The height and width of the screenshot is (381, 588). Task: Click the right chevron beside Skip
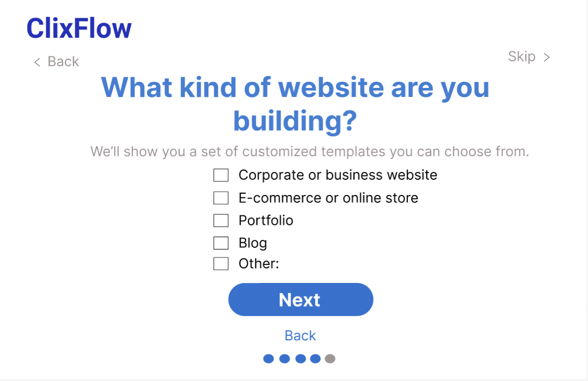[x=546, y=57]
